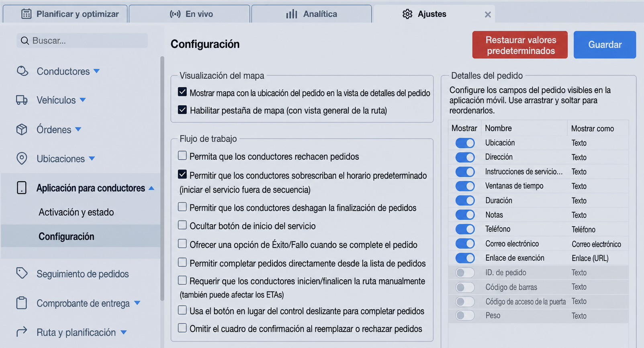
Task: Click the Comprobante de entrega clipboard icon
Action: 22,303
